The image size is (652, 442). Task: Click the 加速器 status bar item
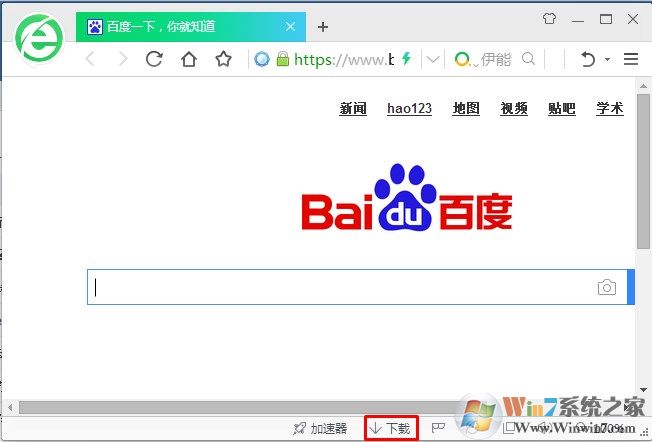pos(320,428)
